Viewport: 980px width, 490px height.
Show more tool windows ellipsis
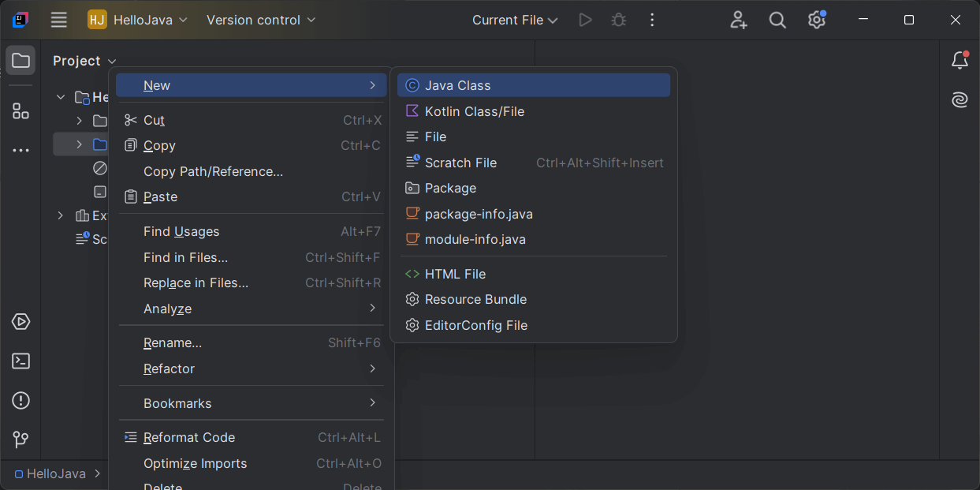[20, 150]
